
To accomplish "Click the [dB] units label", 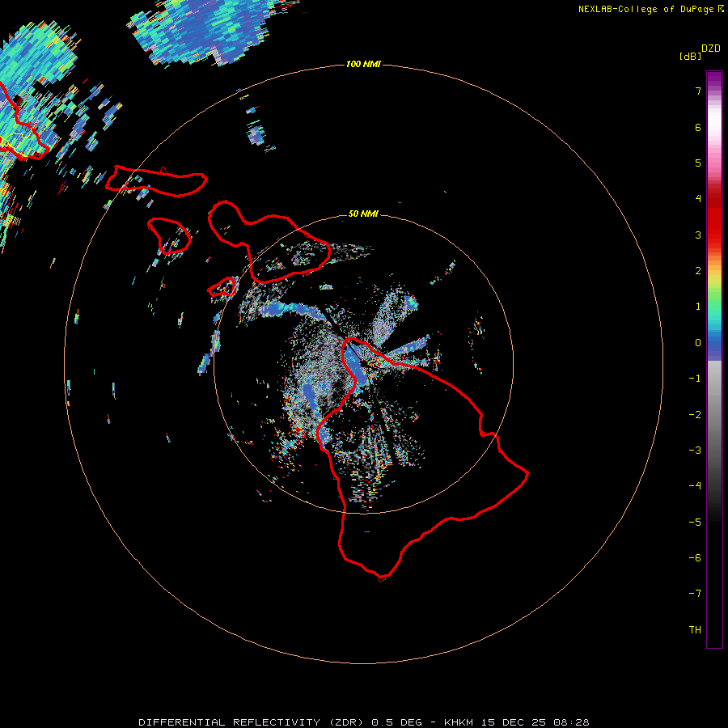I will [690, 56].
